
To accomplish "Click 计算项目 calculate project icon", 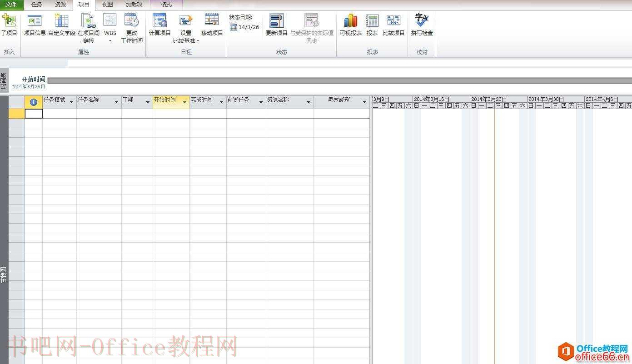I will tap(160, 25).
